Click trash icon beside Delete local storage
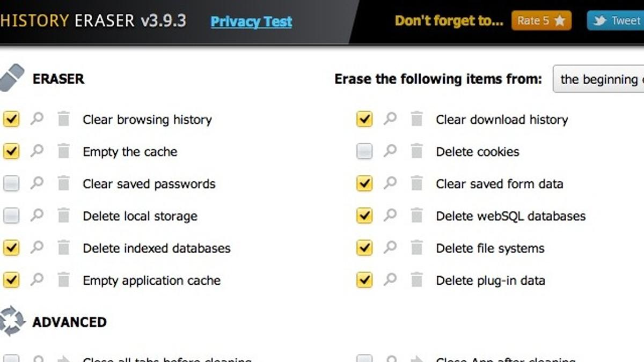 (x=63, y=216)
